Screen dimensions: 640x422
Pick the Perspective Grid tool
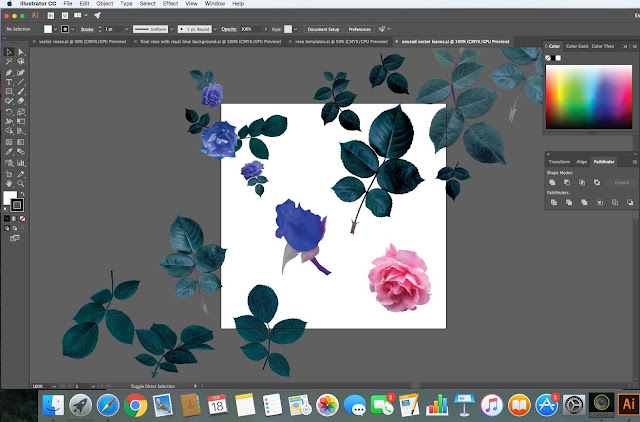pyautogui.click(x=21, y=131)
